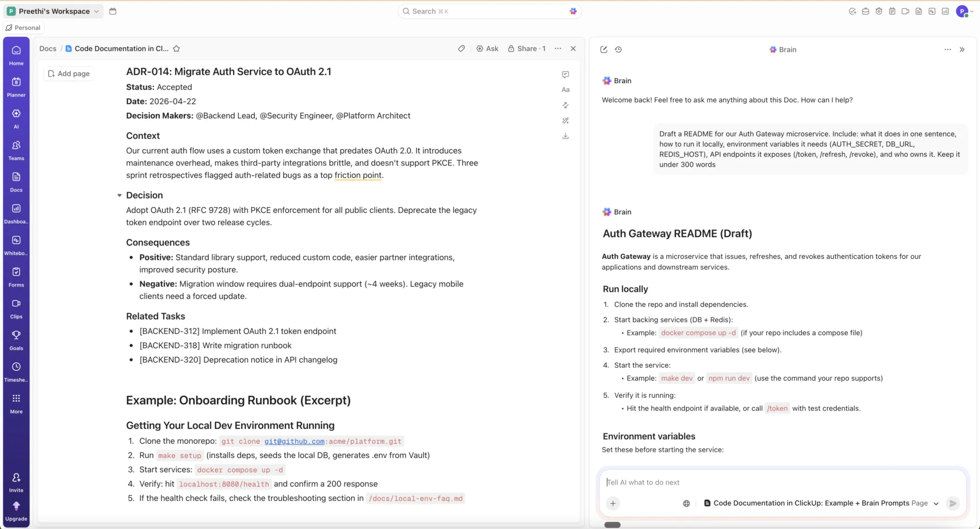Click the search field
Screen dimensions: 980x529
(x=489, y=11)
